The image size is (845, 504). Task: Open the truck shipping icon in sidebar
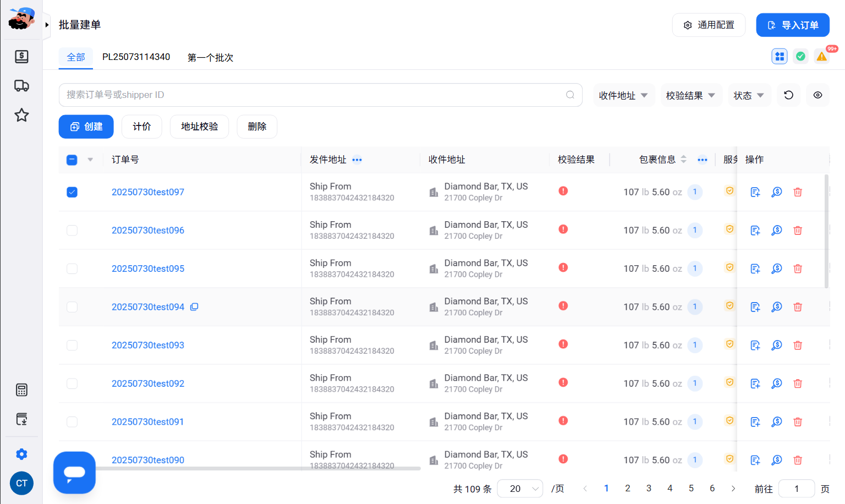21,86
